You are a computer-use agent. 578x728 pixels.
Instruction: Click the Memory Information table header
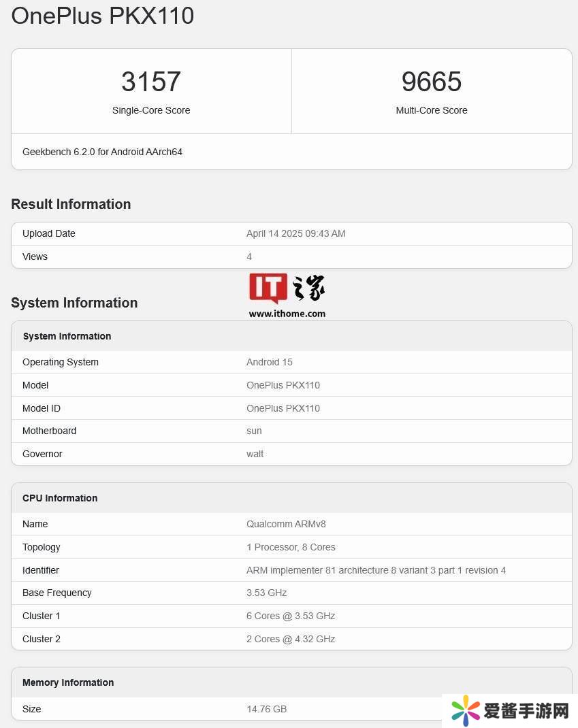tap(68, 682)
